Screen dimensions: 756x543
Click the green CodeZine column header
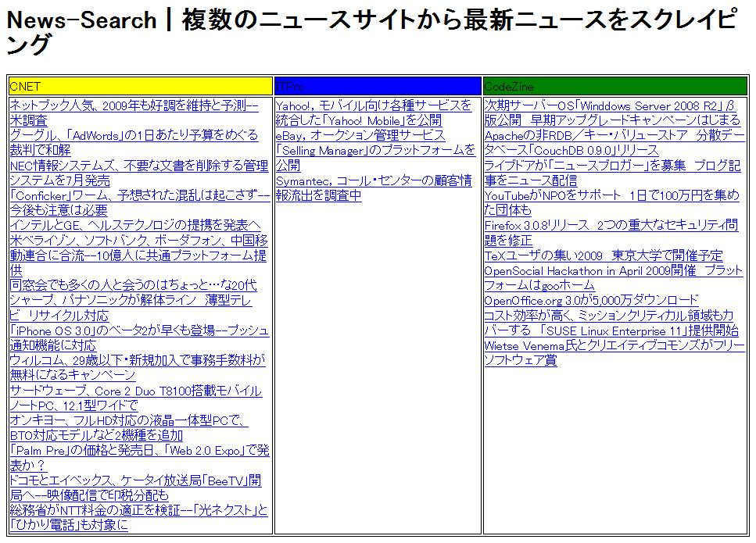click(x=615, y=86)
